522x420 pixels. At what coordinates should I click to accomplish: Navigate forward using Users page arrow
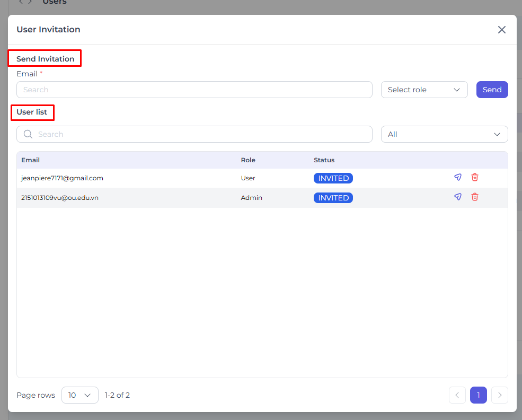click(x=30, y=2)
